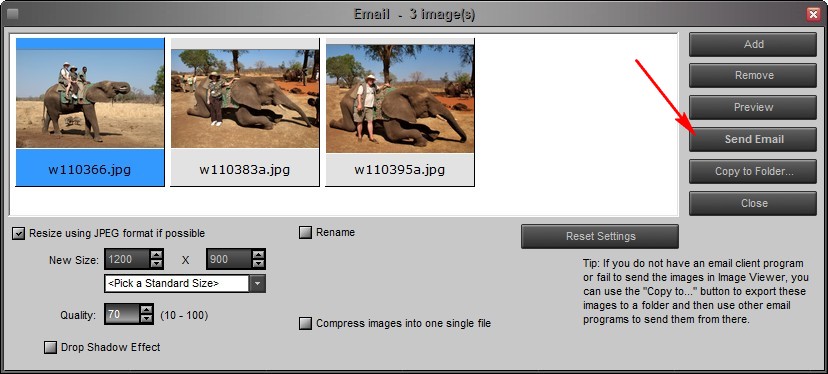The image size is (828, 374).
Task: Enable the Rename checkbox
Action: [305, 232]
